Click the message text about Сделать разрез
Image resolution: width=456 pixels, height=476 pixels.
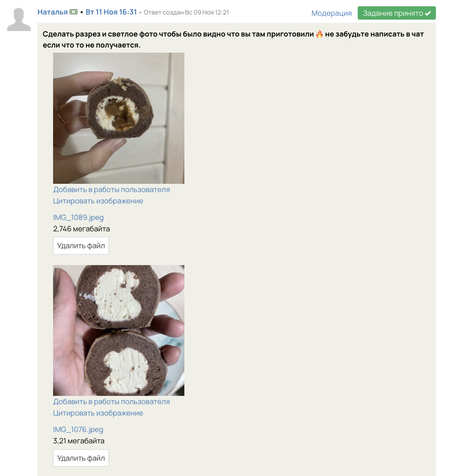coord(233,40)
